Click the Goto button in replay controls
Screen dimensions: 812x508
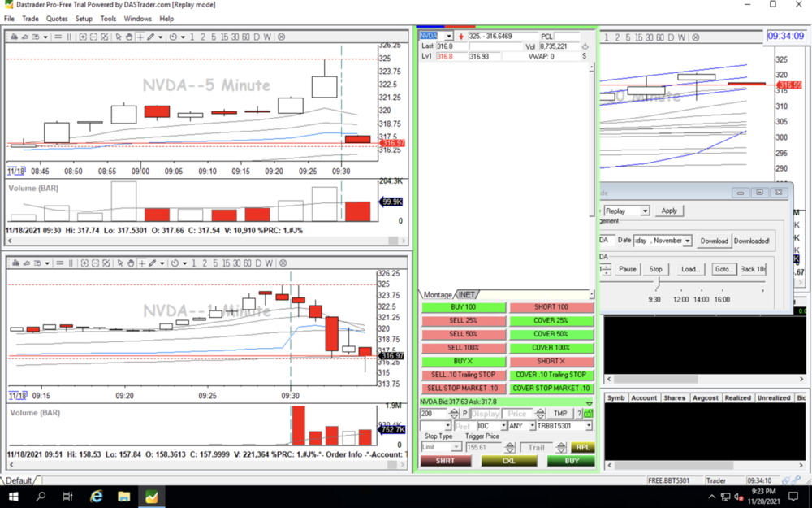click(x=723, y=269)
